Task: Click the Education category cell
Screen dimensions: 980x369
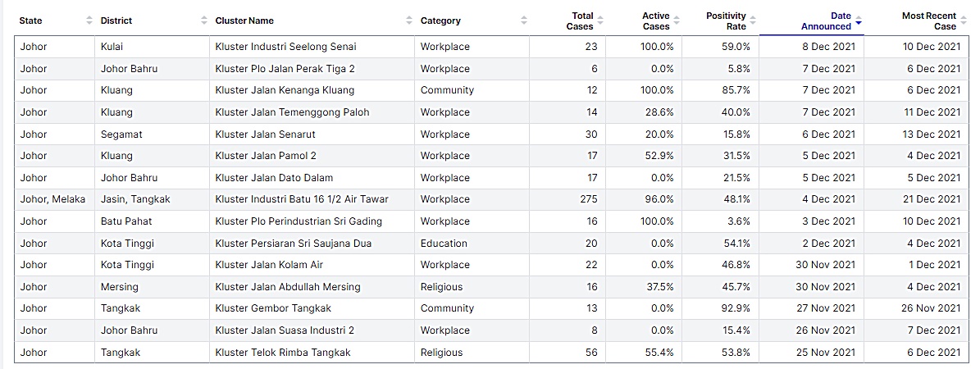Action: (444, 244)
